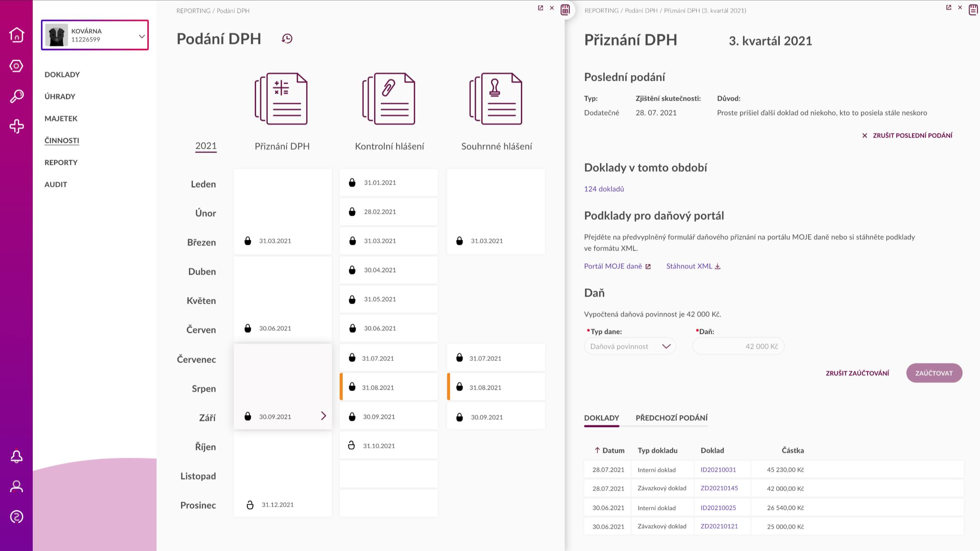Click unlocked icon for Kontrolní hlášení 31.10.2021
This screenshot has width=980, height=551.
tap(351, 445)
